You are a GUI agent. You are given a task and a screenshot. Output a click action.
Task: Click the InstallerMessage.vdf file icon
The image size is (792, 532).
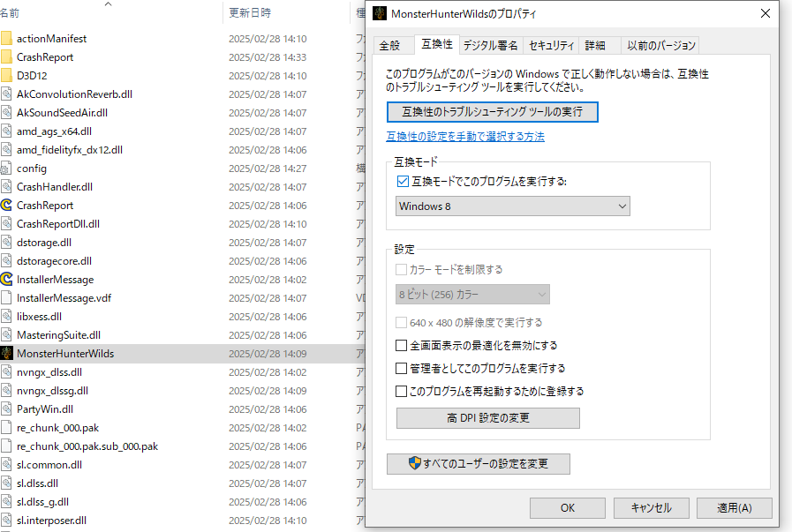click(6, 298)
